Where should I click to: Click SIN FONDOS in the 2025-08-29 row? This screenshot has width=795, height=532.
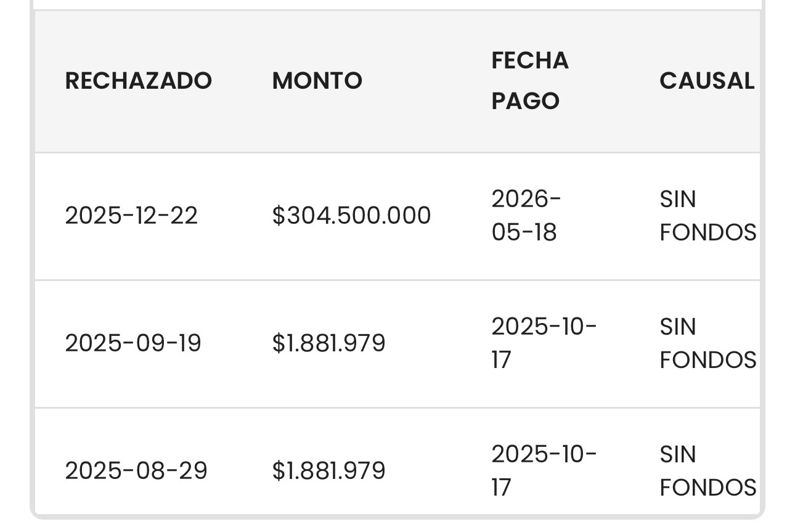[707, 471]
